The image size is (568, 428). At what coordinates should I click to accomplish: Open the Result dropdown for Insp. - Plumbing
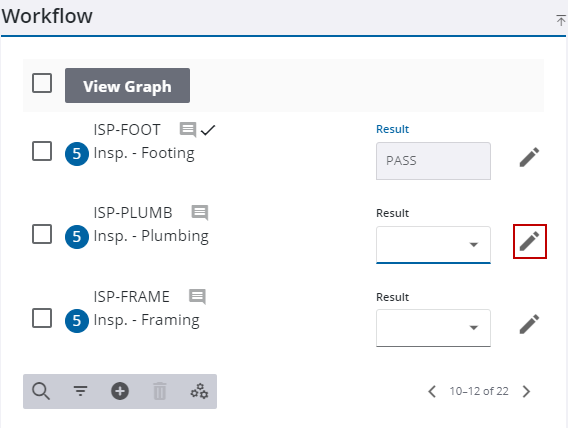pyautogui.click(x=433, y=245)
